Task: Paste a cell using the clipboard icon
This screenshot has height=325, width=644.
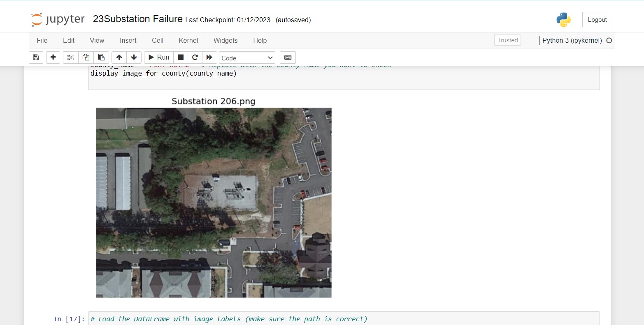Action: click(101, 58)
